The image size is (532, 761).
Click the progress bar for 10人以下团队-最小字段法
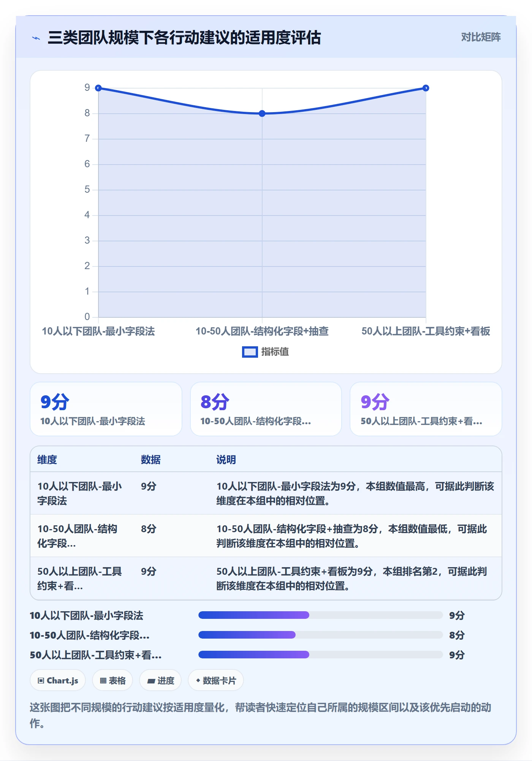tap(320, 615)
